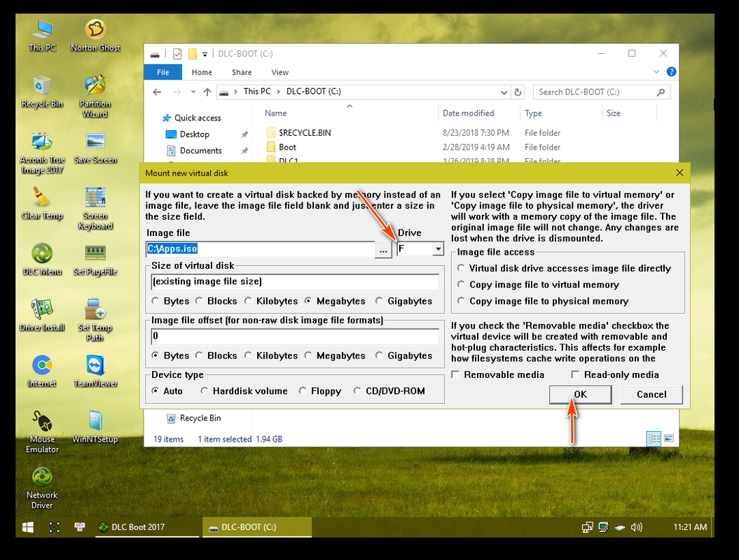This screenshot has height=560, width=739.
Task: Click the Image file path field
Action: (x=260, y=248)
